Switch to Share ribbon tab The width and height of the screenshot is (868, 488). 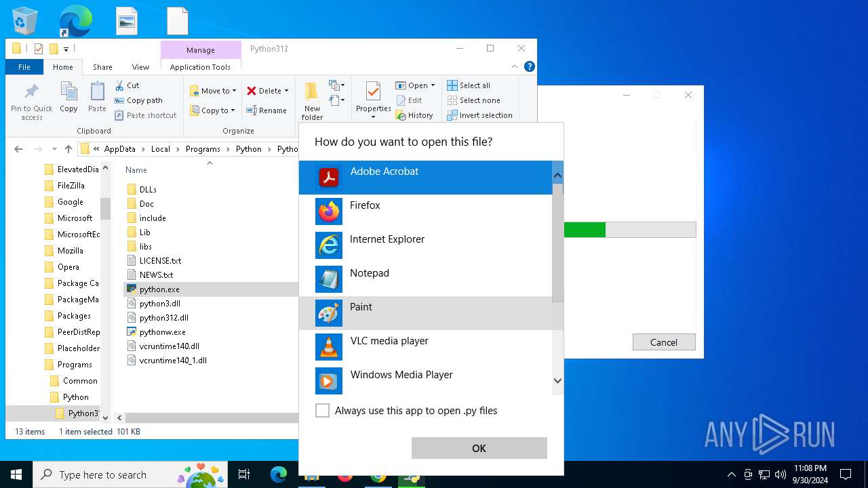coord(102,67)
